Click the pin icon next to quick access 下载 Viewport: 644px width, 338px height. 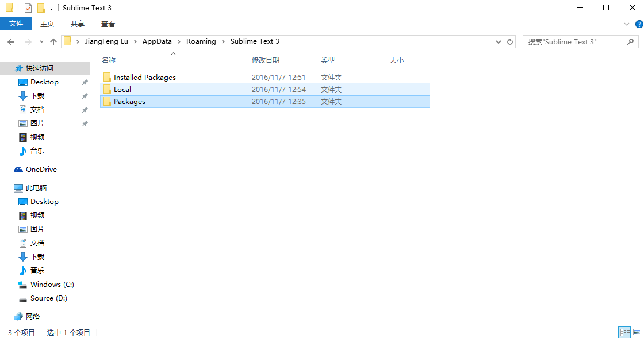tap(85, 96)
